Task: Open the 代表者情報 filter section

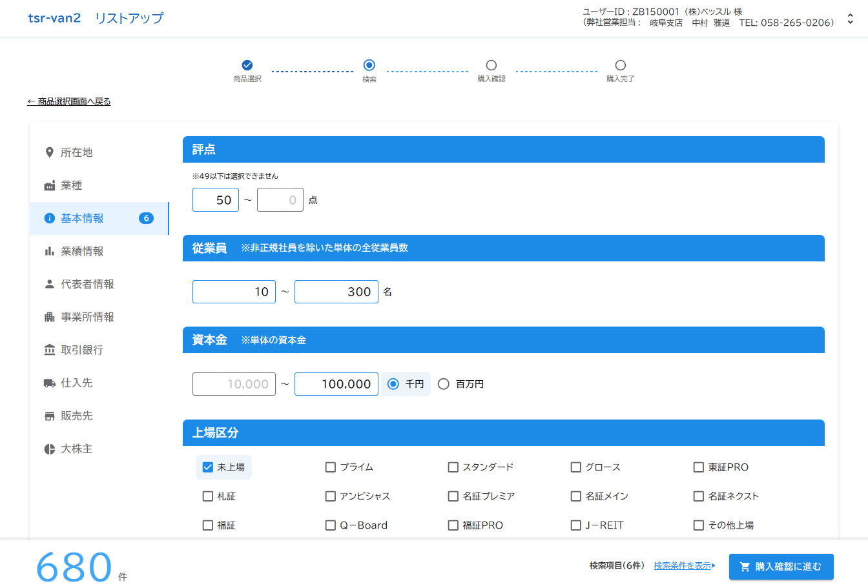Action: [99, 284]
